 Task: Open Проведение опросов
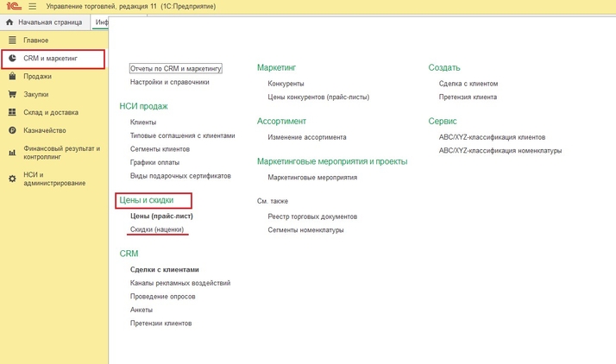pyautogui.click(x=163, y=296)
